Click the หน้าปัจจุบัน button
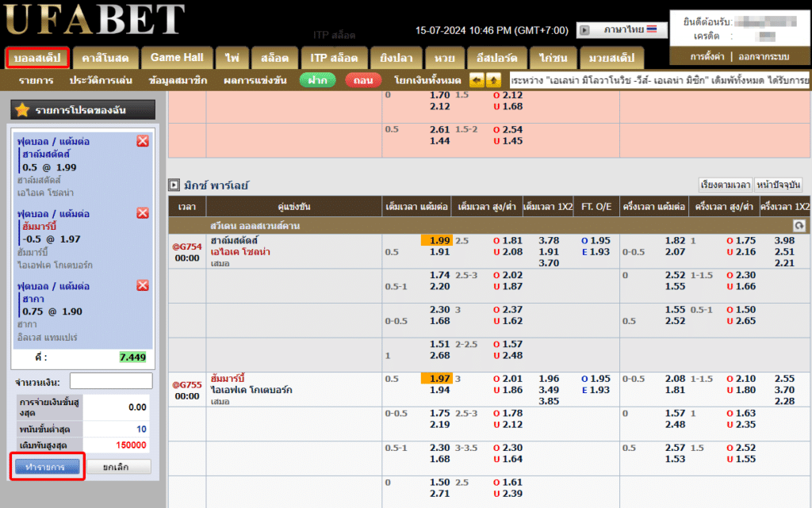 [779, 185]
